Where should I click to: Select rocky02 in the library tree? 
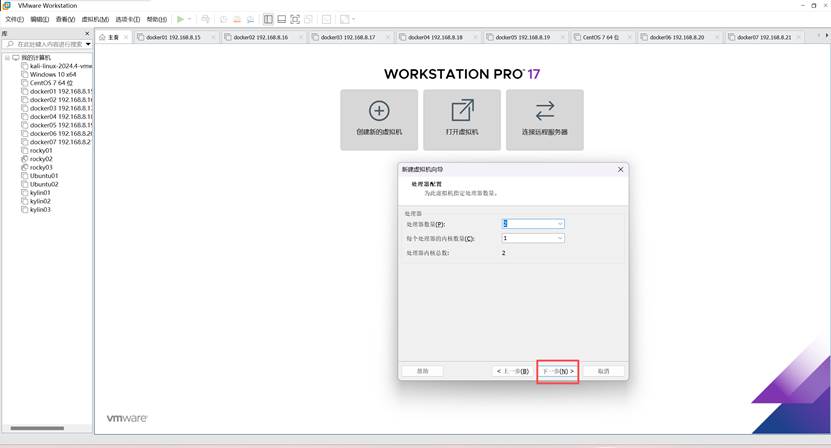[37, 159]
